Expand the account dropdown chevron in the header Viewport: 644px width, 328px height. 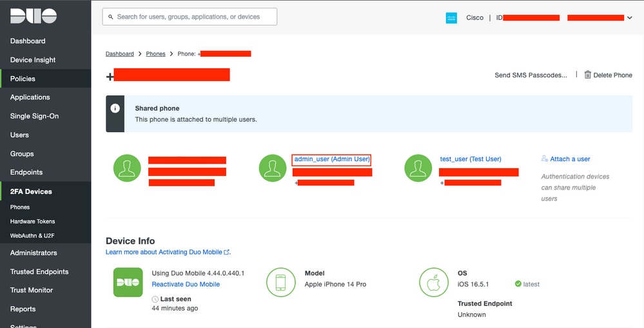pyautogui.click(x=629, y=17)
